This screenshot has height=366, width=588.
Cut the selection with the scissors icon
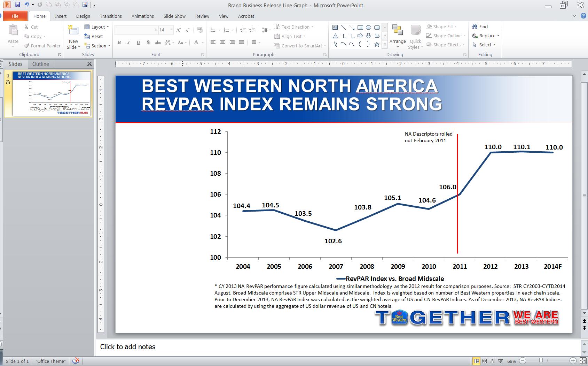click(x=26, y=27)
